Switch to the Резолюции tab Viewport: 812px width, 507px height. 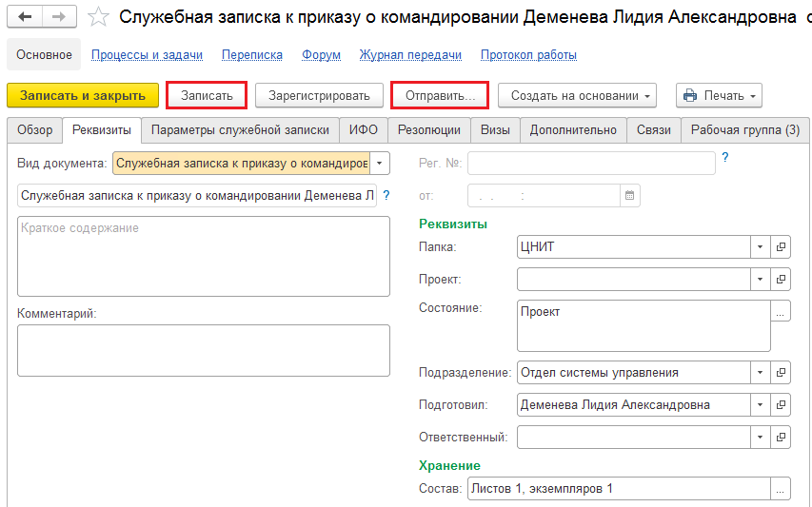[429, 130]
